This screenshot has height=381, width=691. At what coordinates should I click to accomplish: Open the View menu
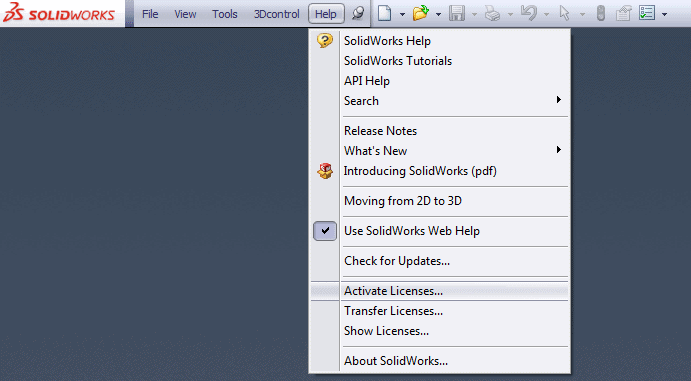[x=185, y=14]
